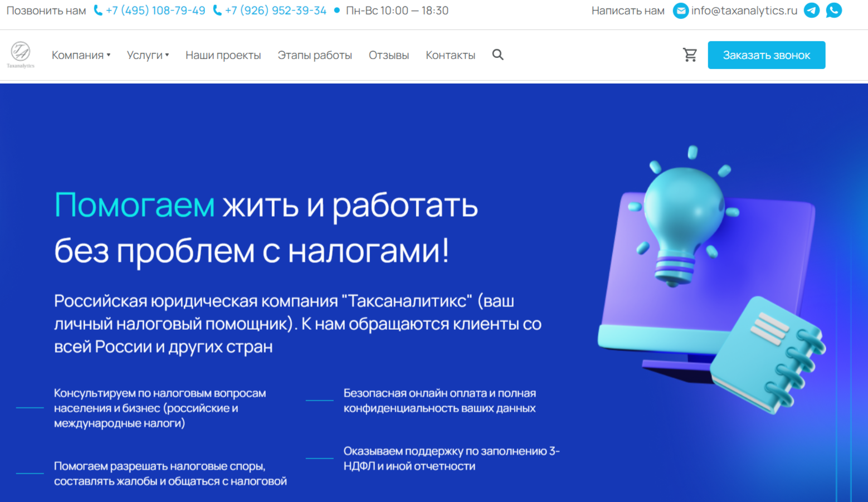
Task: Open the search magnifier icon
Action: [x=498, y=55]
